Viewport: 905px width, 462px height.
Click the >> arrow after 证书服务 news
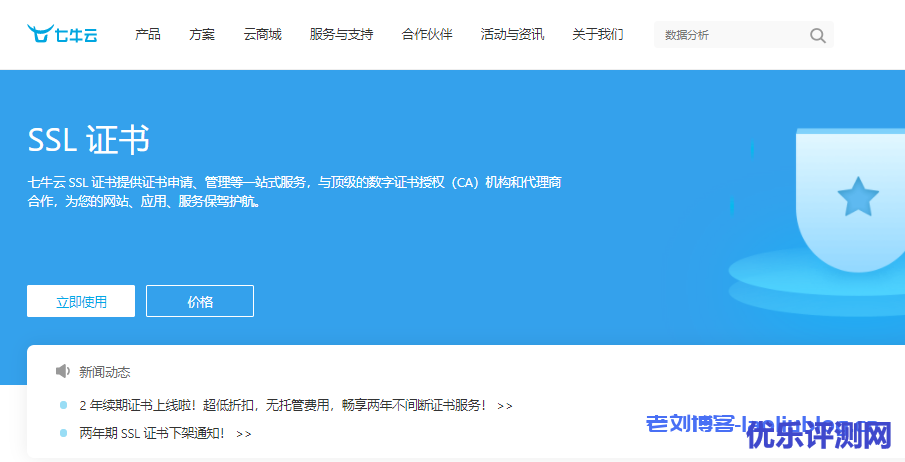tap(504, 406)
